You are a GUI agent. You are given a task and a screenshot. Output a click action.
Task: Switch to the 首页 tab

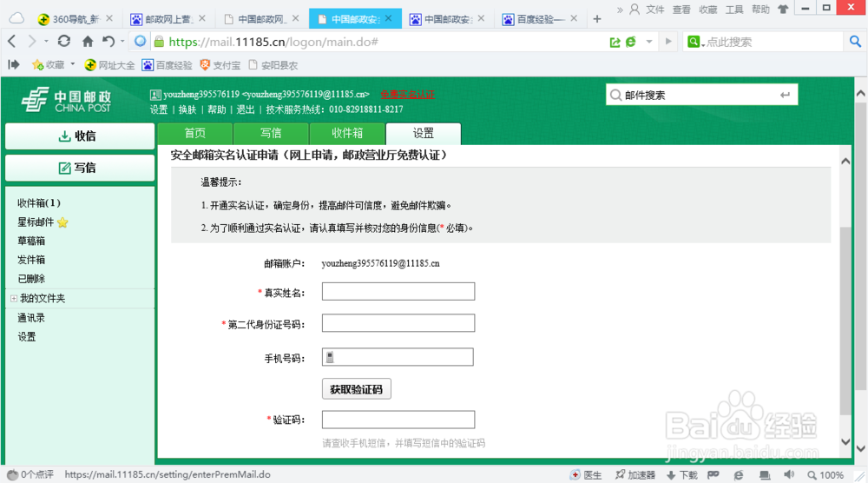194,134
